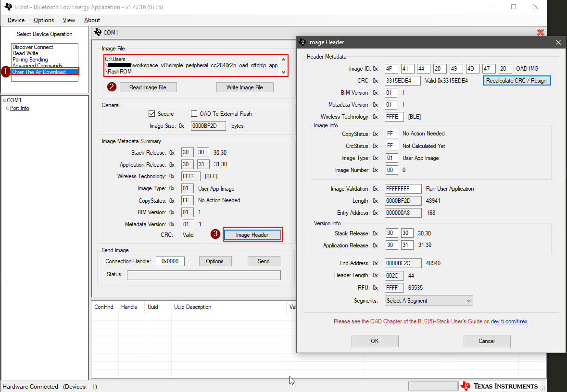
Task: Expand the Port Info tree item
Action: point(8,108)
